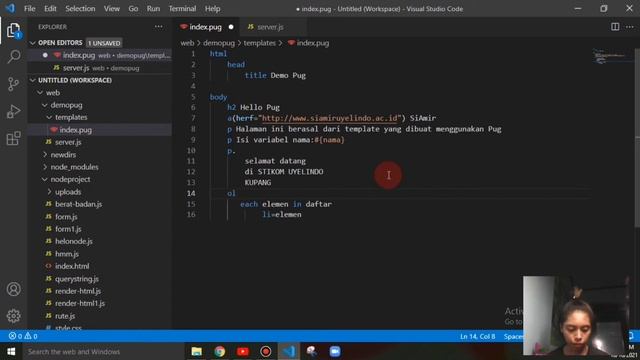This screenshot has width=640, height=360.
Task: Collapse the demopug folder
Action: (44, 105)
